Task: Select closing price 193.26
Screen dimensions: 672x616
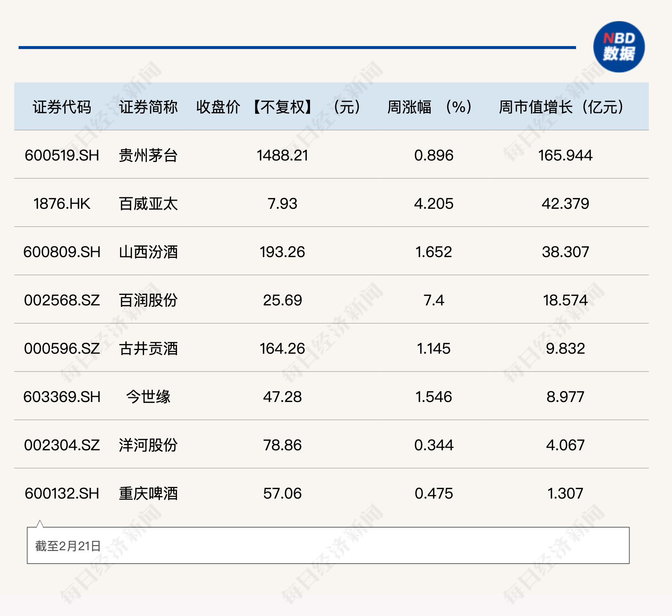Action: 282,252
